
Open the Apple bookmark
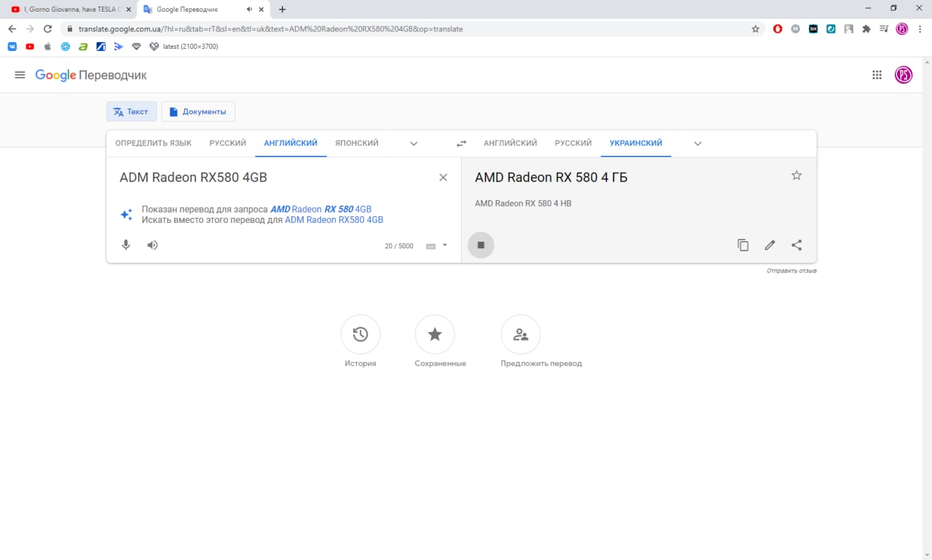[47, 47]
